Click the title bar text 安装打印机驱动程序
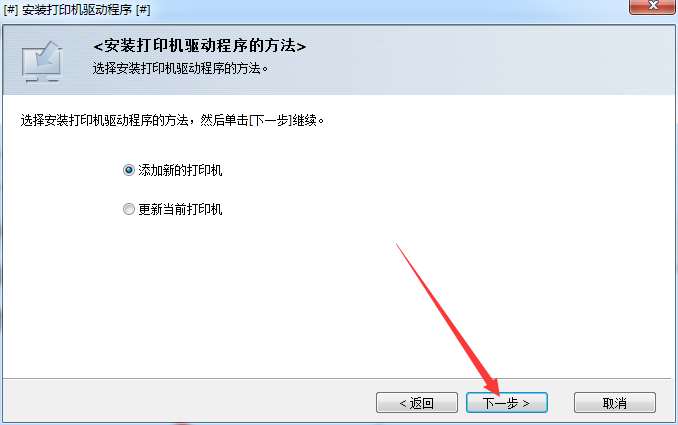 coord(77,10)
